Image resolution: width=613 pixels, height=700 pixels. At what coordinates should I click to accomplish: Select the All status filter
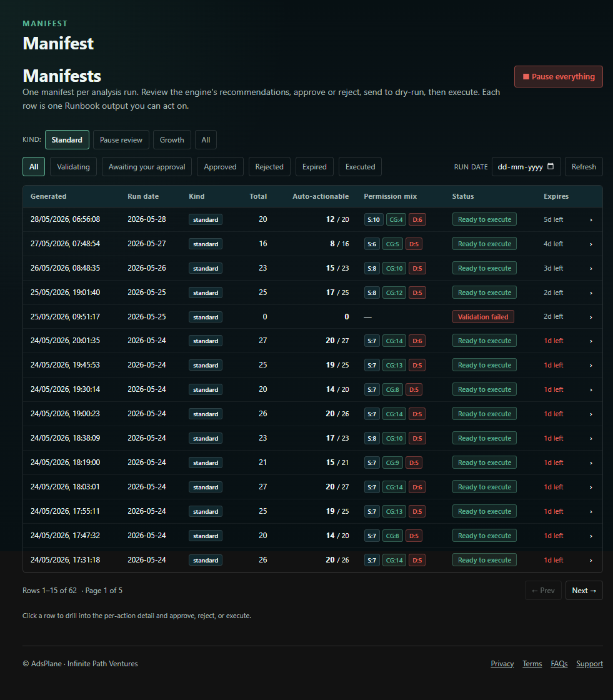[34, 166]
